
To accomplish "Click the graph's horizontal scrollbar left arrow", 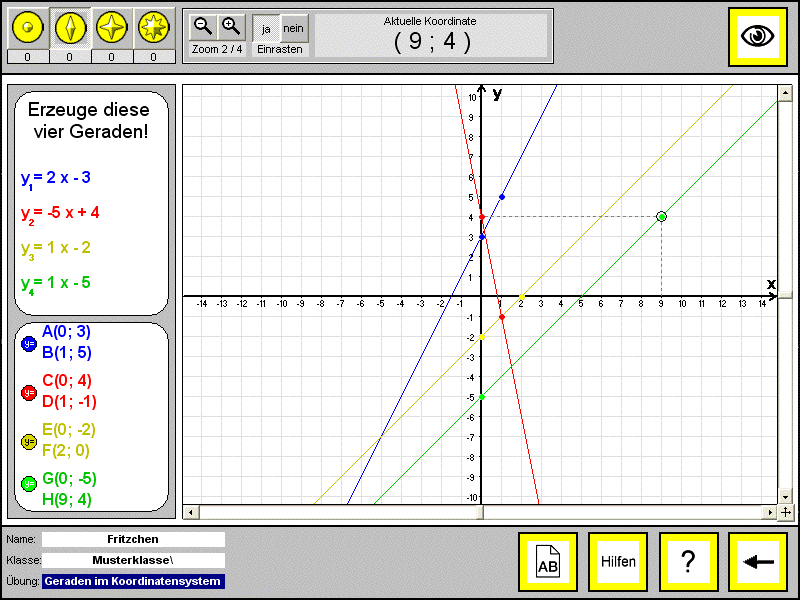I will click(x=189, y=513).
